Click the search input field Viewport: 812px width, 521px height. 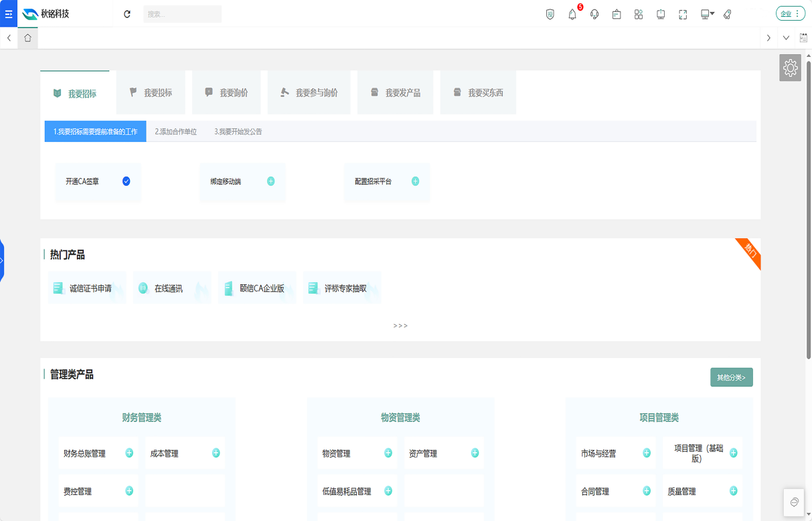[x=182, y=14]
